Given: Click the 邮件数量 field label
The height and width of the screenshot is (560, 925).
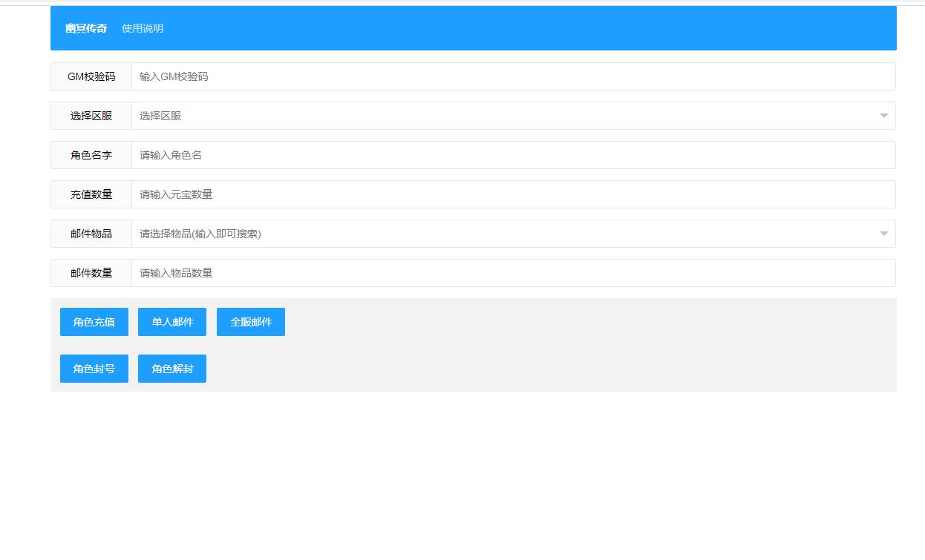Looking at the screenshot, I should pyautogui.click(x=91, y=273).
